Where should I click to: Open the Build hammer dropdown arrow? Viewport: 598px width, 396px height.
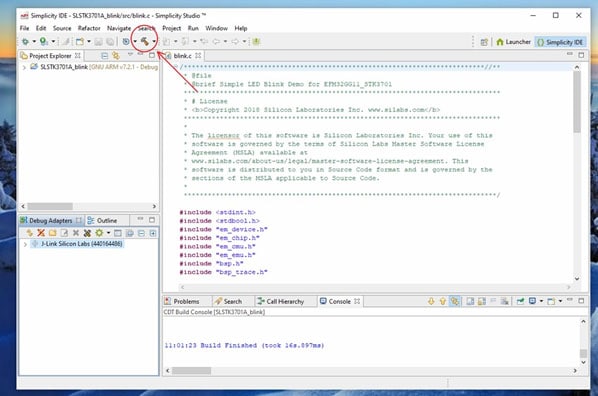154,42
